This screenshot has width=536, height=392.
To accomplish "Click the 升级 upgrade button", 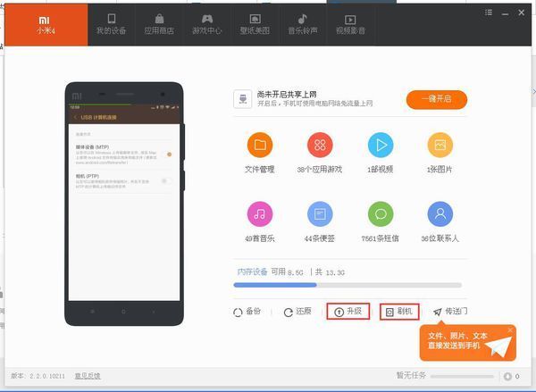I will point(348,312).
